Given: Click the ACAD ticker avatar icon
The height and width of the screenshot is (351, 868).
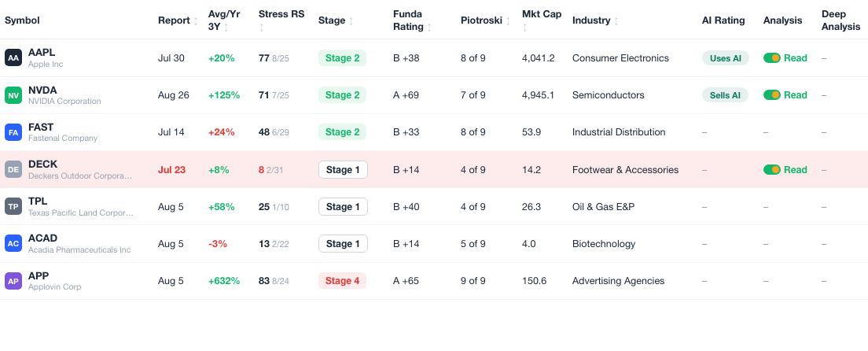Looking at the screenshot, I should point(13,243).
